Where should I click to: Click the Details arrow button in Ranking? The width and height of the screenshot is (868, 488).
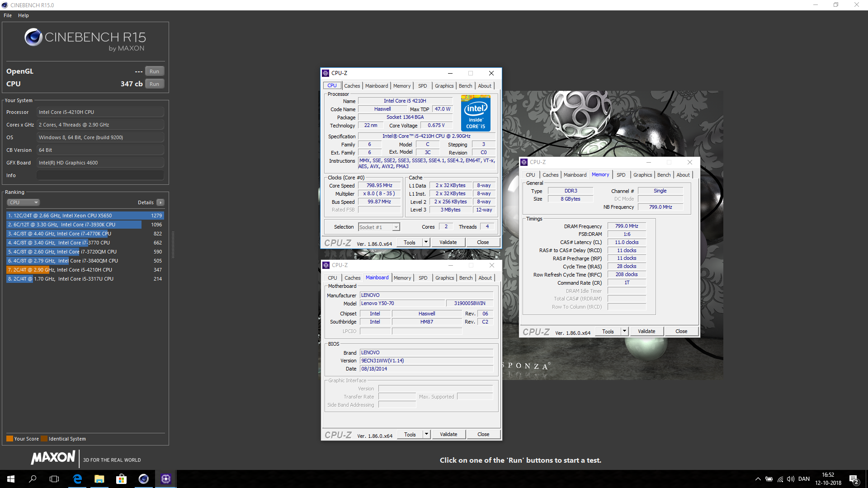[160, 202]
